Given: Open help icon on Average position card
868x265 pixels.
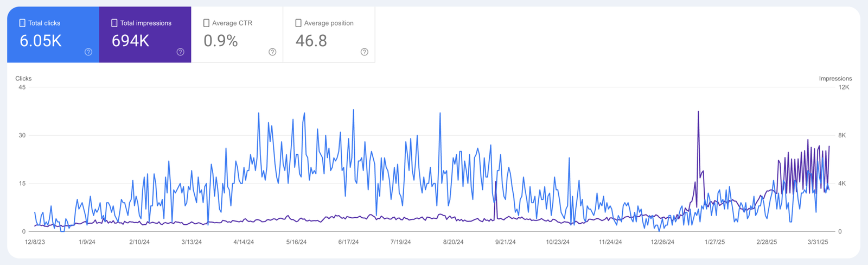Looking at the screenshot, I should pyautogui.click(x=365, y=52).
